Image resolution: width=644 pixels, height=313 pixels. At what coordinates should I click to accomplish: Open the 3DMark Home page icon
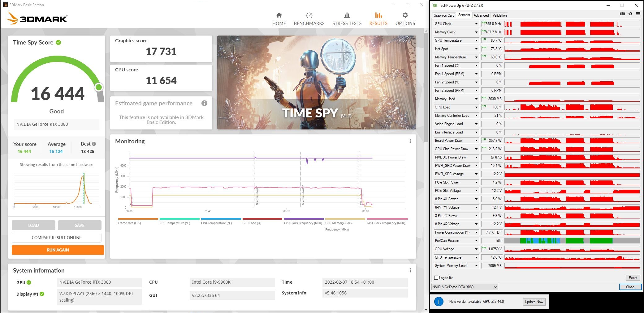tap(279, 15)
